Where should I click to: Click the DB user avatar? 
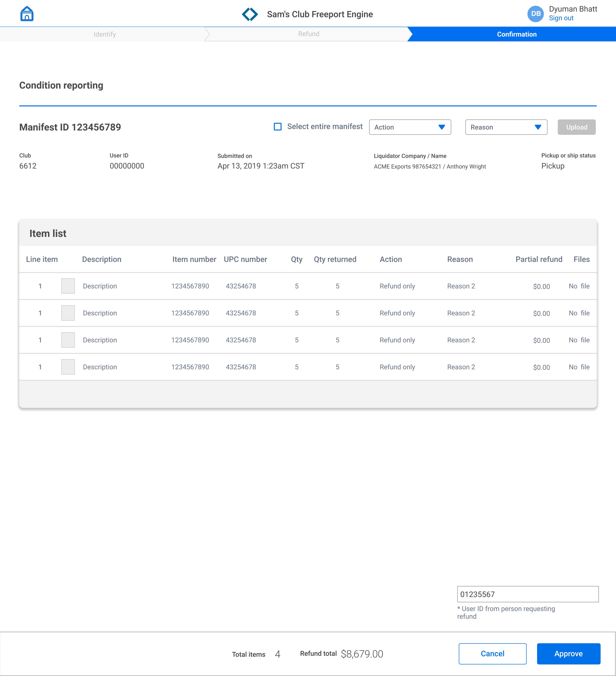click(x=536, y=14)
